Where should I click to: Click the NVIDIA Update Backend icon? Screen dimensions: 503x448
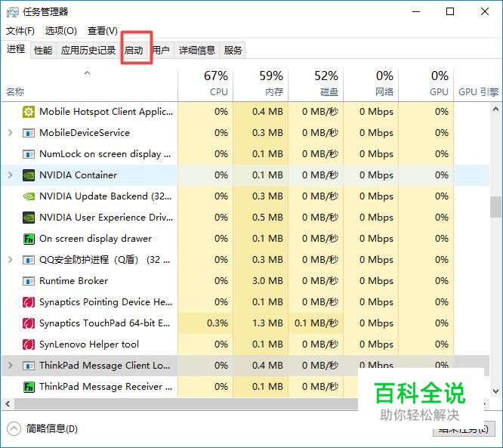tap(29, 196)
